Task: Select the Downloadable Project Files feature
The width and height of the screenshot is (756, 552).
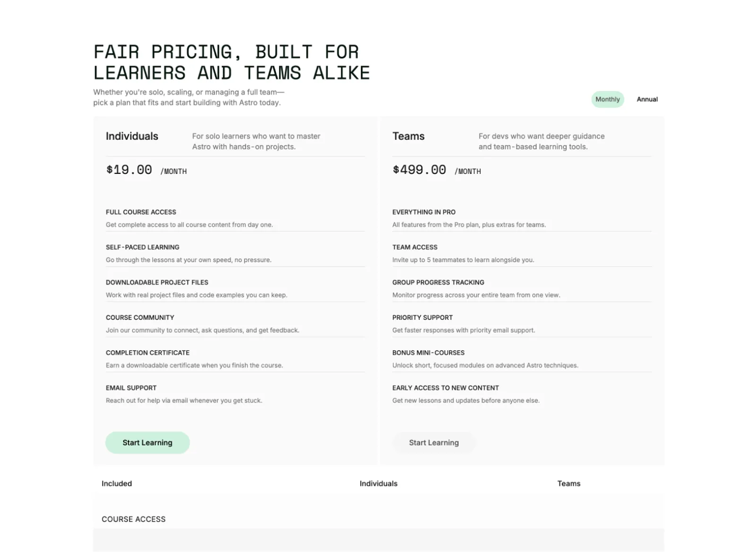Action: point(157,282)
